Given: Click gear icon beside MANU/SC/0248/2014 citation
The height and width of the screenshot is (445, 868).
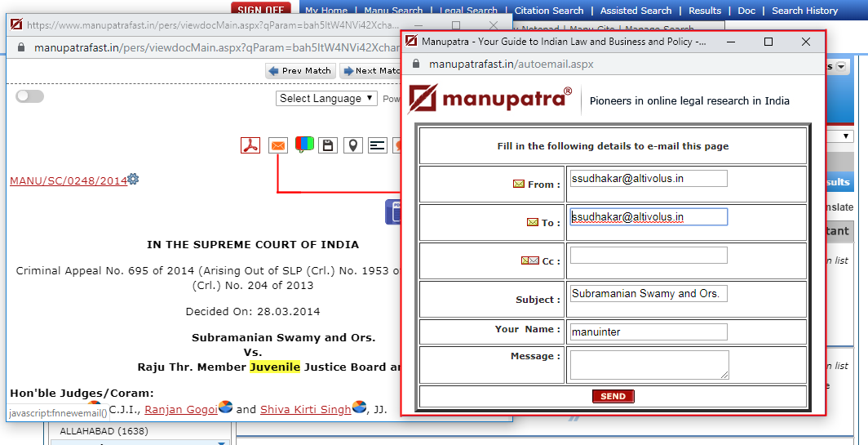Looking at the screenshot, I should pyautogui.click(x=134, y=179).
